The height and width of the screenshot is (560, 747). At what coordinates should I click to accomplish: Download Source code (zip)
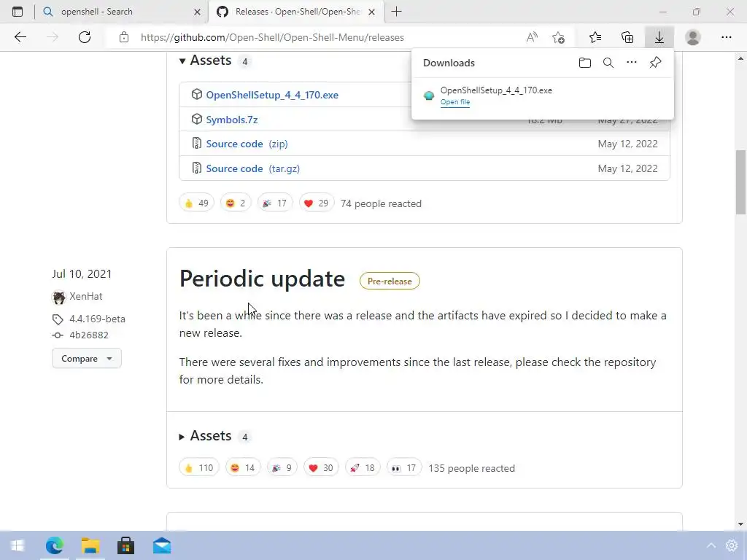point(247,144)
